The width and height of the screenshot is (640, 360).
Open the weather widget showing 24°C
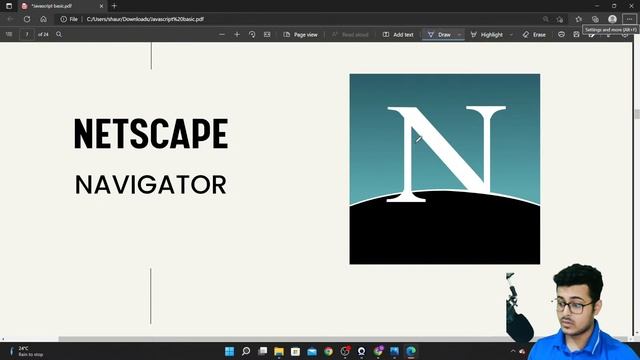coord(26,351)
